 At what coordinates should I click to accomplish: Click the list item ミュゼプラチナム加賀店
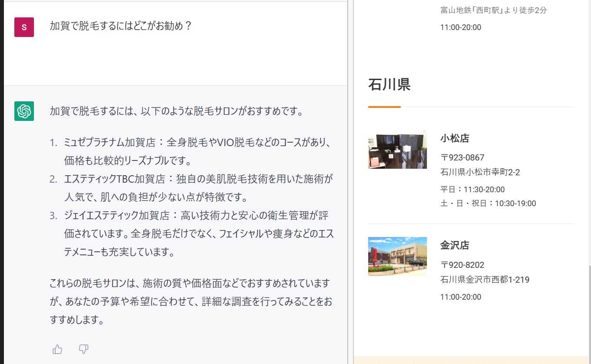[199, 151]
